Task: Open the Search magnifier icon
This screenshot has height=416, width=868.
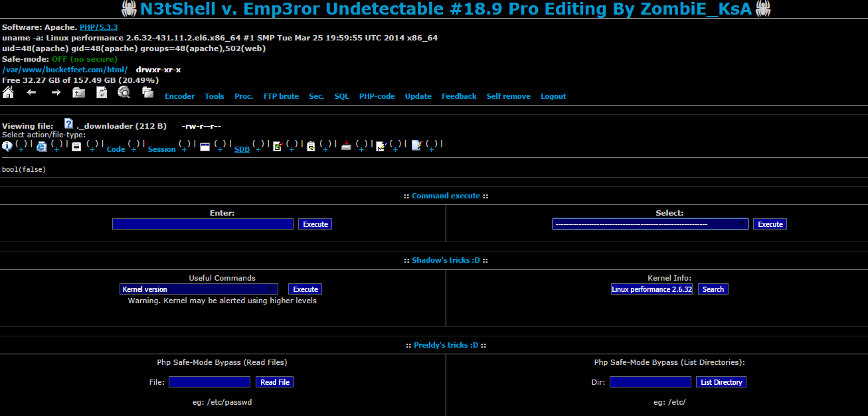Action: pyautogui.click(x=124, y=92)
